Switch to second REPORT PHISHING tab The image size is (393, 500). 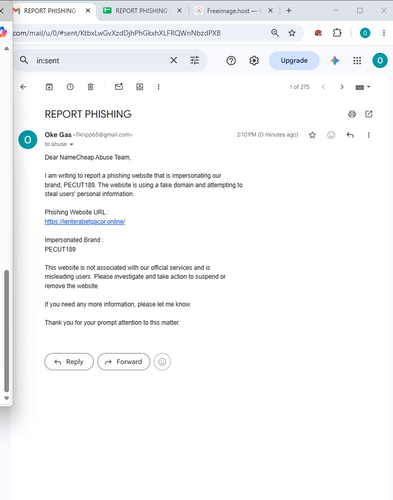click(x=141, y=11)
